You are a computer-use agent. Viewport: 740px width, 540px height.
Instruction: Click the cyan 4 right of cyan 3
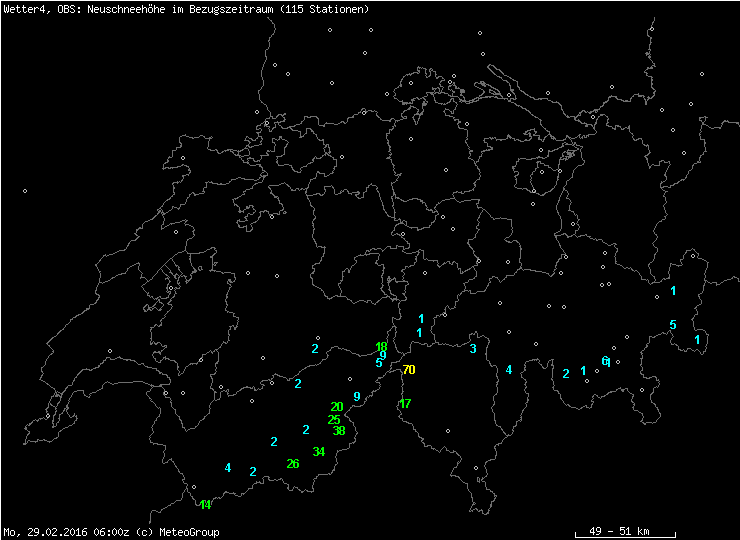click(x=509, y=370)
